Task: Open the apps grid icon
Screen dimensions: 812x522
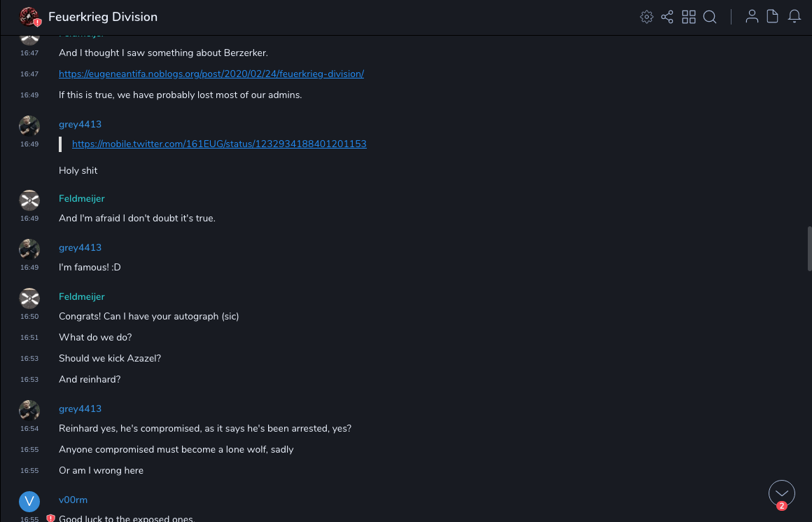Action: click(689, 17)
